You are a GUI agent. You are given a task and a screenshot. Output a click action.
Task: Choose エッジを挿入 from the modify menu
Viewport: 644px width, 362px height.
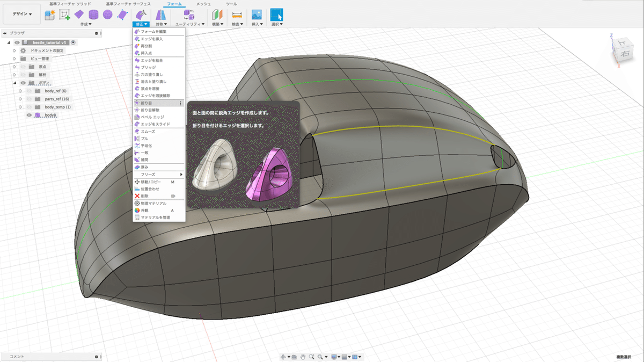tap(151, 39)
